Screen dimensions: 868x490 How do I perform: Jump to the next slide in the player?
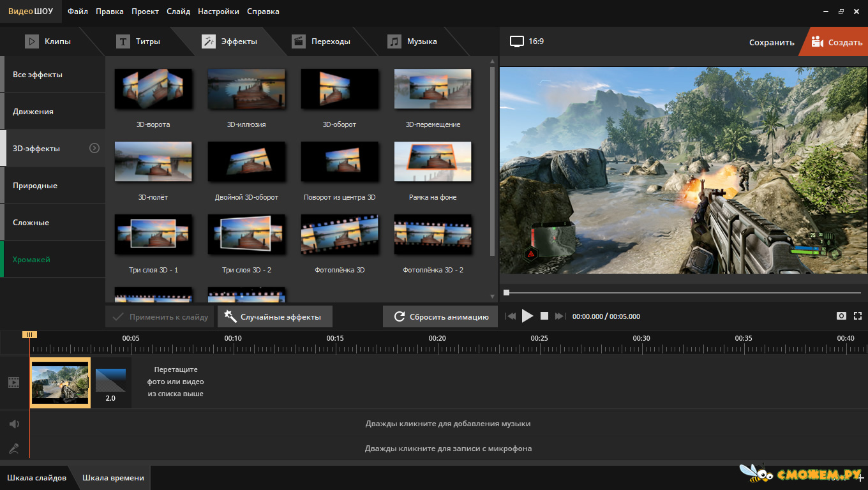pyautogui.click(x=560, y=316)
